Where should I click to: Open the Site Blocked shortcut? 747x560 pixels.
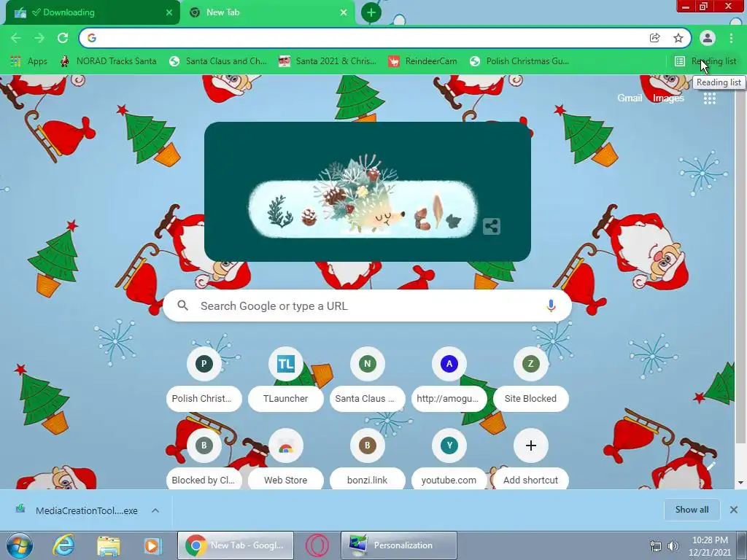[531, 379]
